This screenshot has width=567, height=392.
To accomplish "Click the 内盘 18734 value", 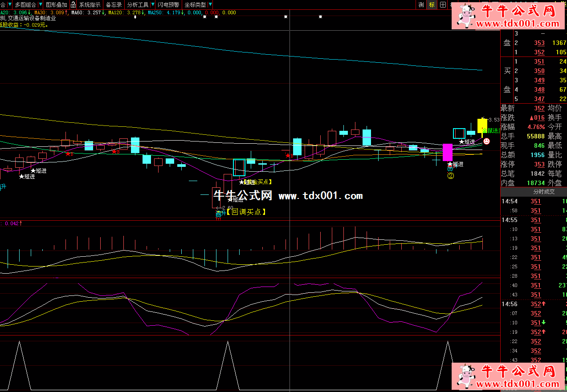I will click(x=536, y=183).
